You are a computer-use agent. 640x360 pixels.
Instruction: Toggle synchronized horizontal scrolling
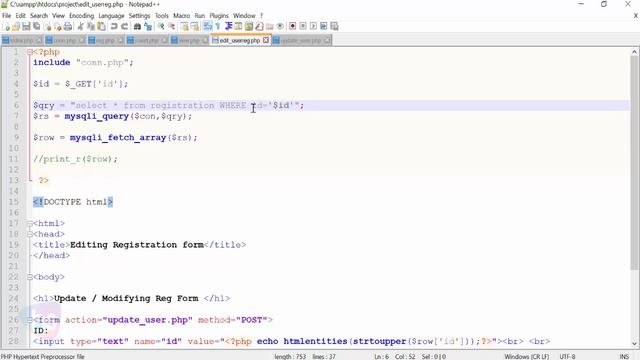click(x=195, y=27)
